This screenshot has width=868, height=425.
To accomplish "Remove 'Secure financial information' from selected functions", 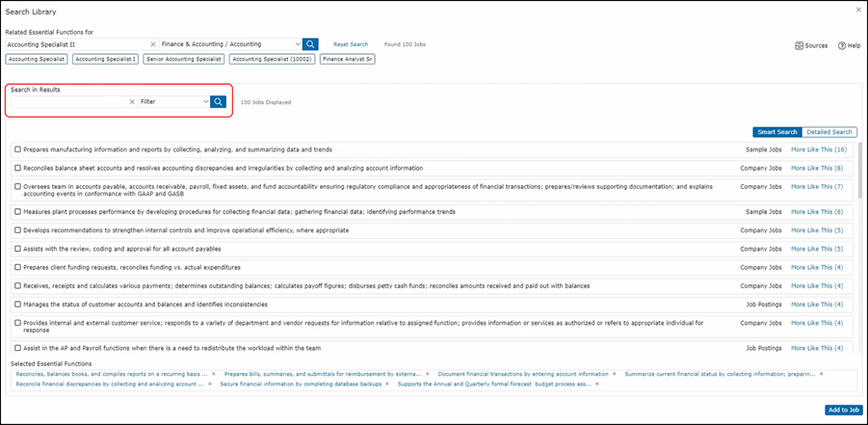I will pos(387,384).
